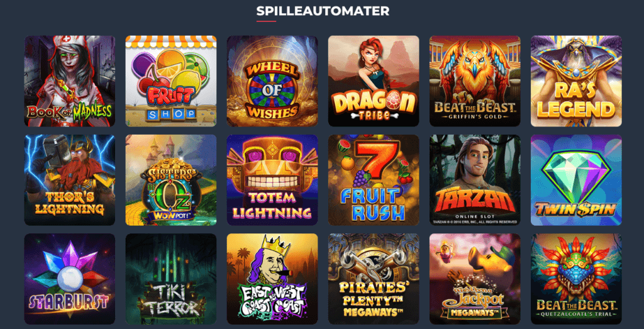Screen dimensions: 644x329
Task: Select Beat the Beast Quetzalcoatl's Trial
Action: click(x=576, y=279)
